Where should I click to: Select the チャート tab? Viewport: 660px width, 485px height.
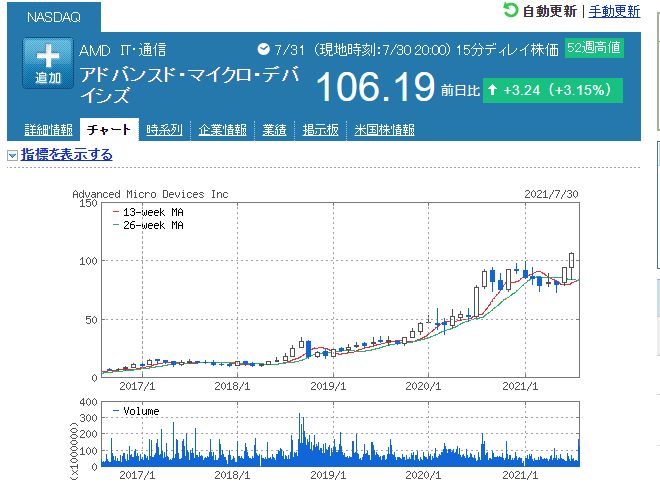[x=109, y=130]
